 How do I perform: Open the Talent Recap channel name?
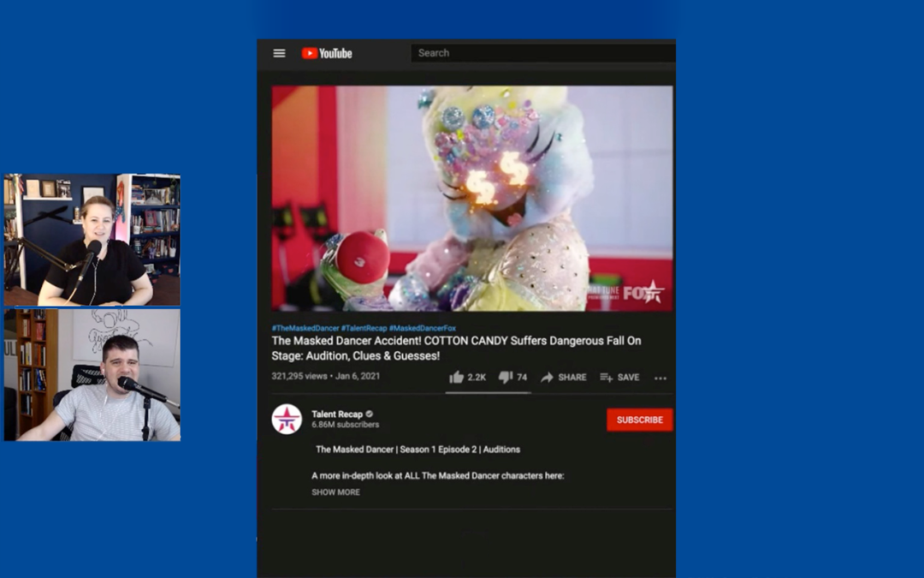337,414
